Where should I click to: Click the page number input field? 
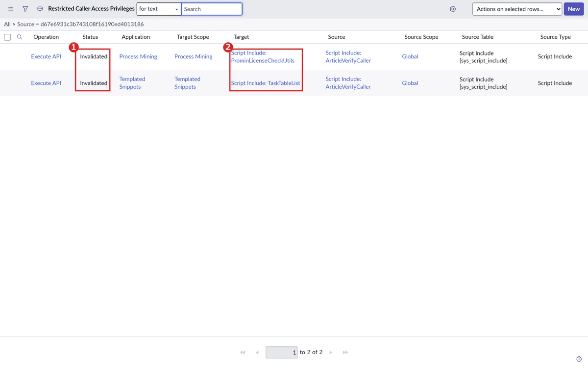pyautogui.click(x=282, y=352)
